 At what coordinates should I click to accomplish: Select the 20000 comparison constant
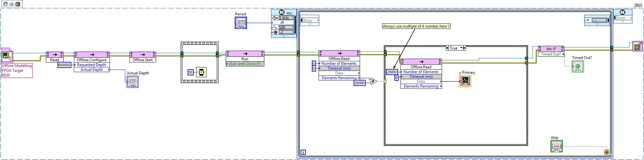359,83
